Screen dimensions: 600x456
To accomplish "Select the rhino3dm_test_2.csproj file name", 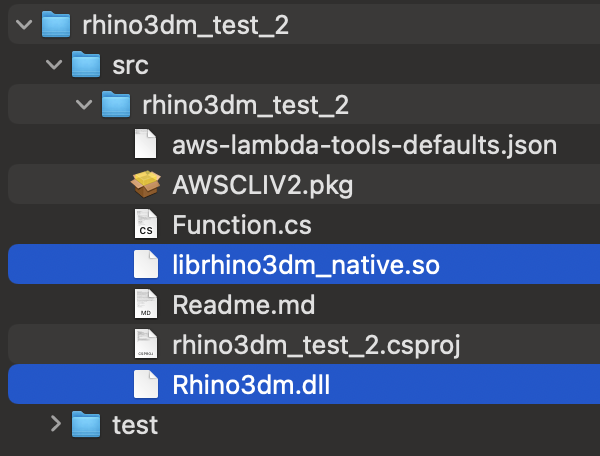I will (315, 344).
